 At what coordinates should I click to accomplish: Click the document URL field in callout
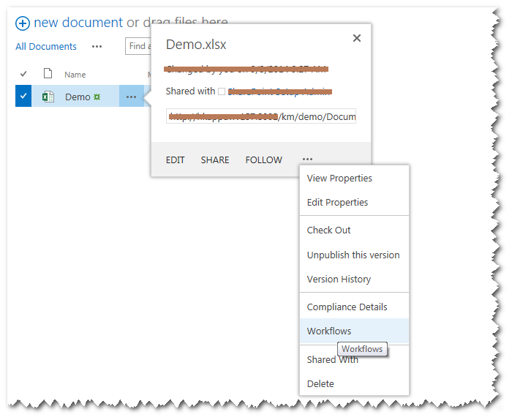click(261, 116)
